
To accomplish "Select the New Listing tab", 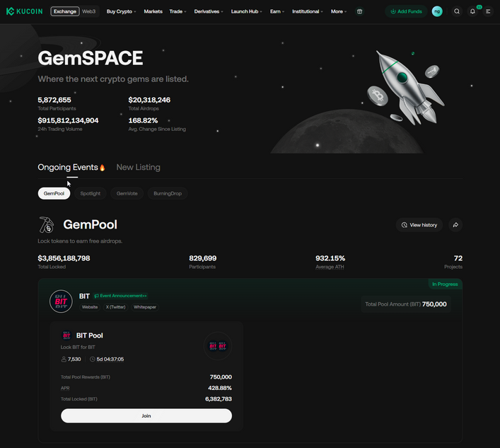I will point(139,168).
